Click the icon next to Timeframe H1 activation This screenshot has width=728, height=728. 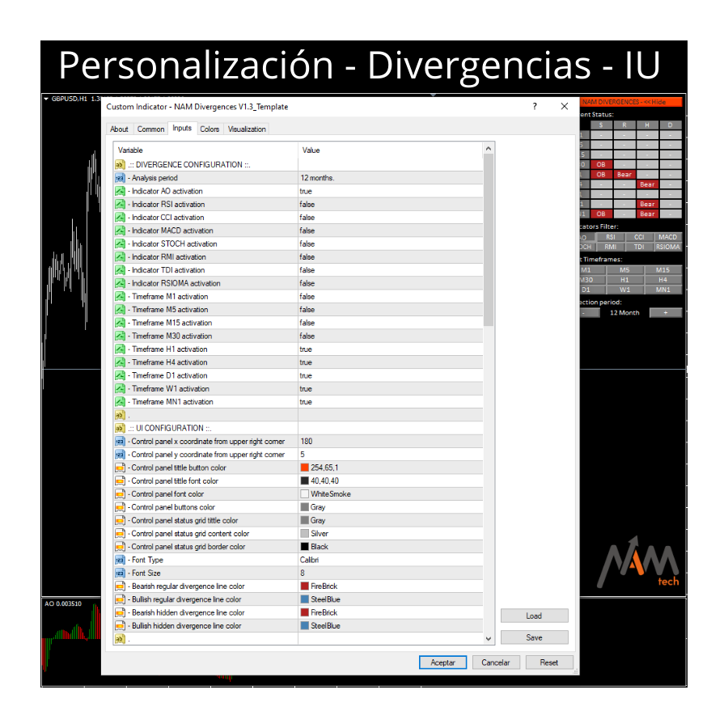[x=120, y=349]
